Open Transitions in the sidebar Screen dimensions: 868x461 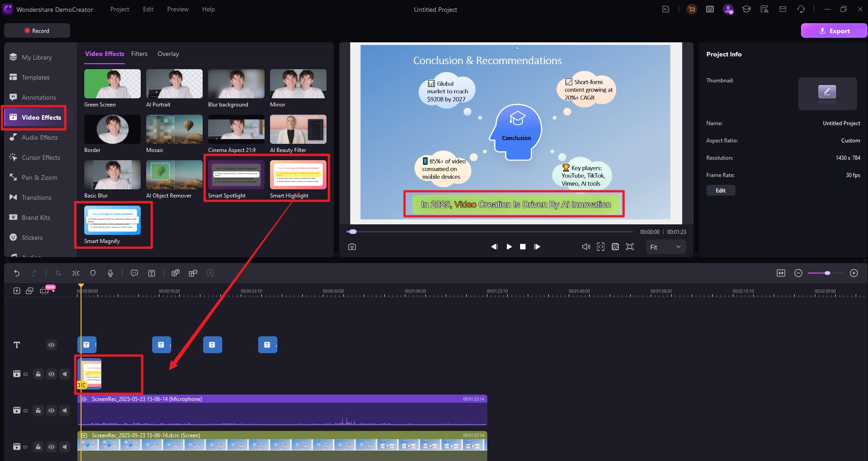36,198
